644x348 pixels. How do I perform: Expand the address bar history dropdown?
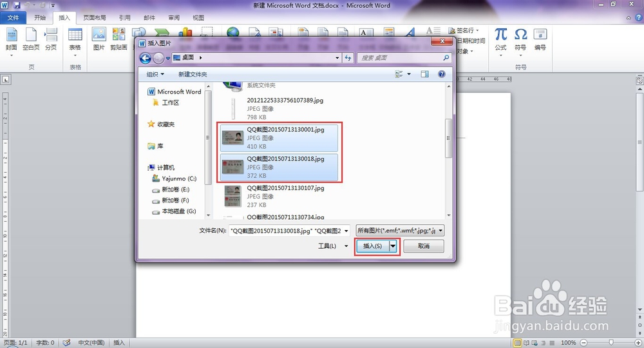[x=337, y=58]
